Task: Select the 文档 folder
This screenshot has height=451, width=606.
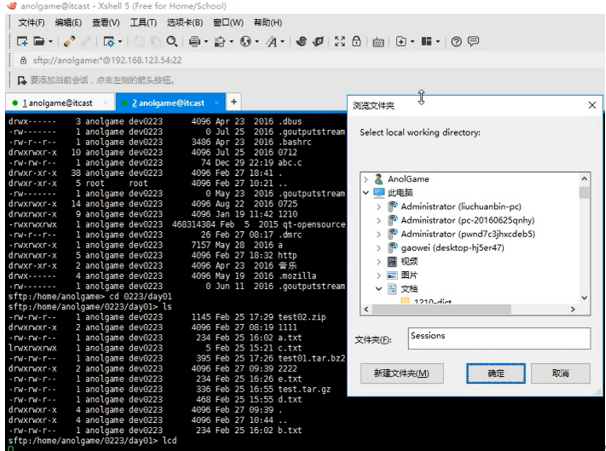Action: pyautogui.click(x=409, y=289)
